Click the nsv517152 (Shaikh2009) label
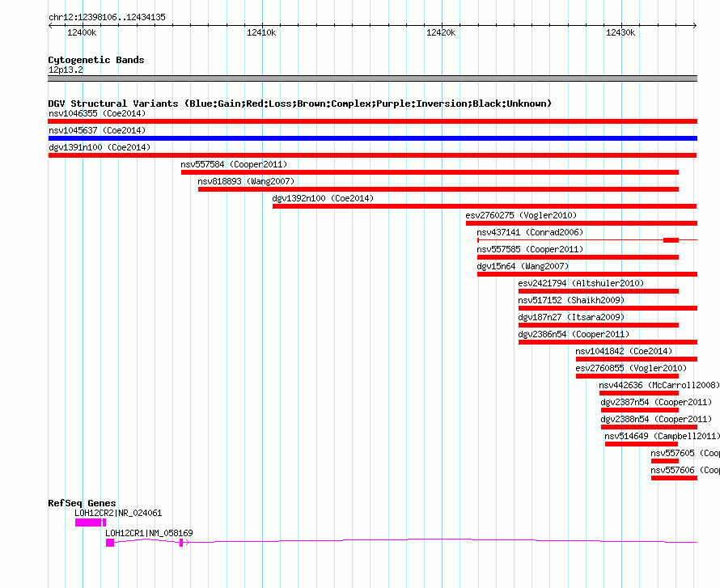The width and height of the screenshot is (720, 588). click(571, 300)
